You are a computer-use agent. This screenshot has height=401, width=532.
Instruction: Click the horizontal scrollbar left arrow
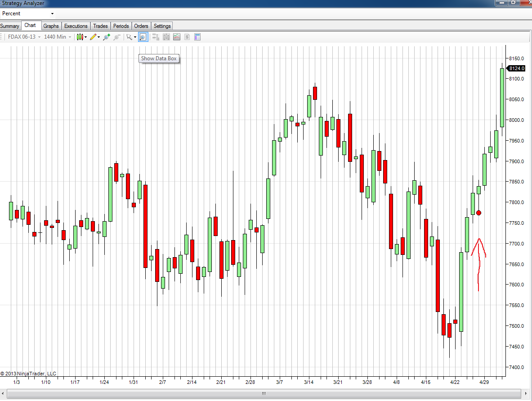click(x=3, y=393)
